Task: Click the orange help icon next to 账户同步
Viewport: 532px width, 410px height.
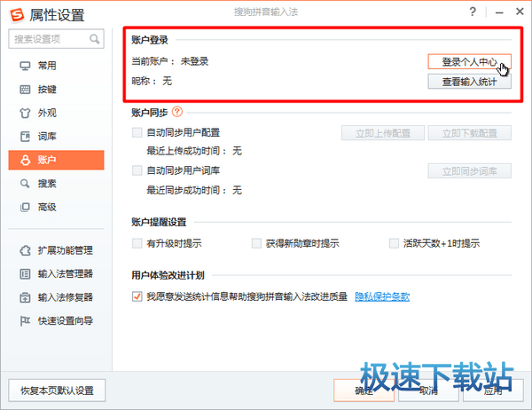Action: (x=177, y=112)
